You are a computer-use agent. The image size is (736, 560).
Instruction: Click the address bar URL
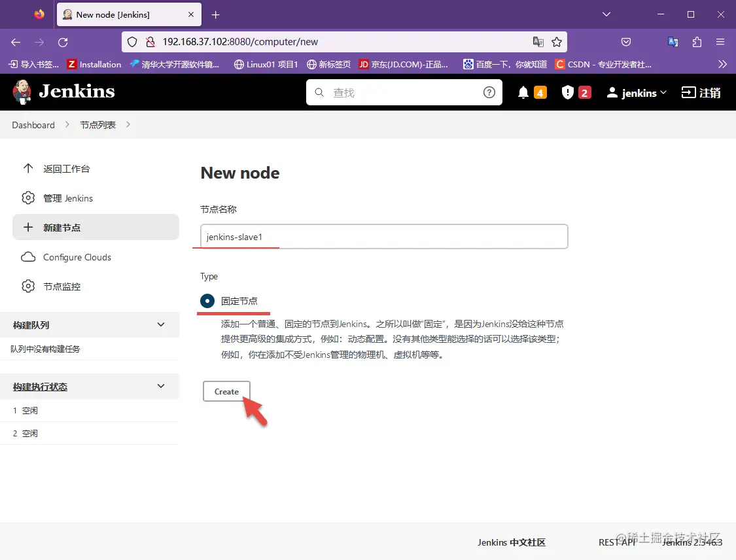pyautogui.click(x=240, y=42)
